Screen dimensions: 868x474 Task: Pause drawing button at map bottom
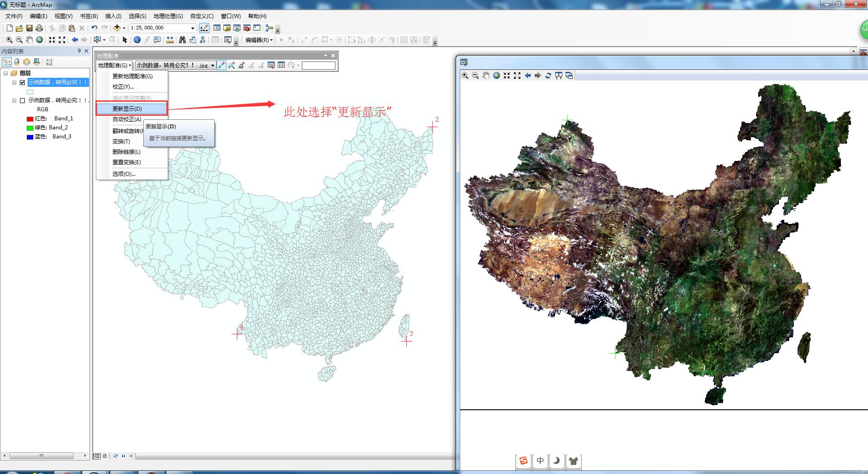123,456
